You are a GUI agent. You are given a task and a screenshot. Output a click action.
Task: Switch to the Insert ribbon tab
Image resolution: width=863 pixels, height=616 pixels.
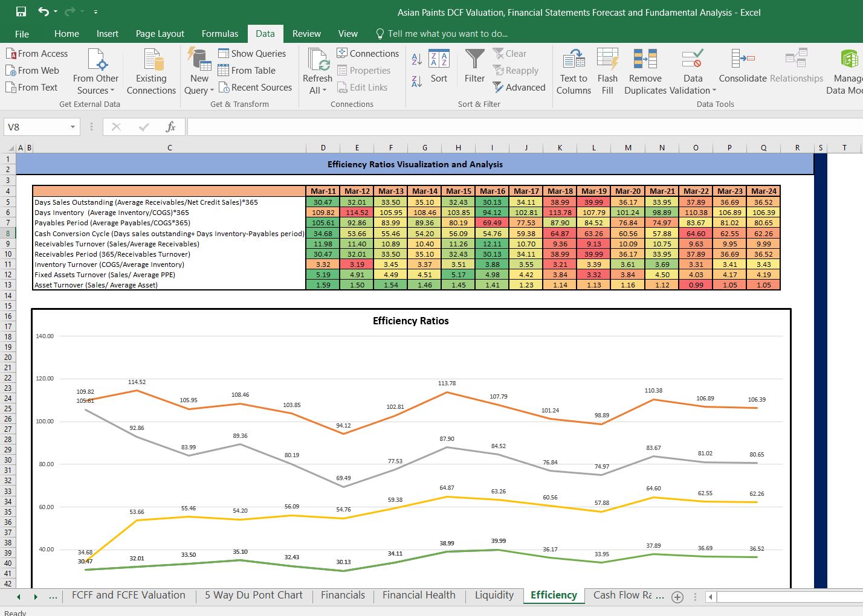pyautogui.click(x=108, y=34)
